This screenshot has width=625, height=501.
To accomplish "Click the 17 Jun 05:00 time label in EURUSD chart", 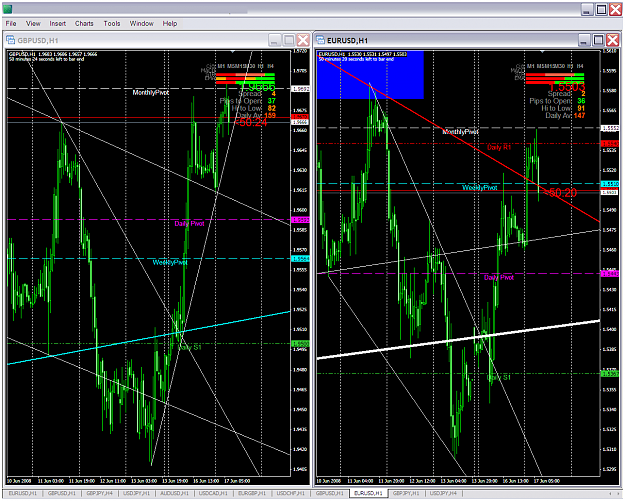I will pyautogui.click(x=546, y=481).
